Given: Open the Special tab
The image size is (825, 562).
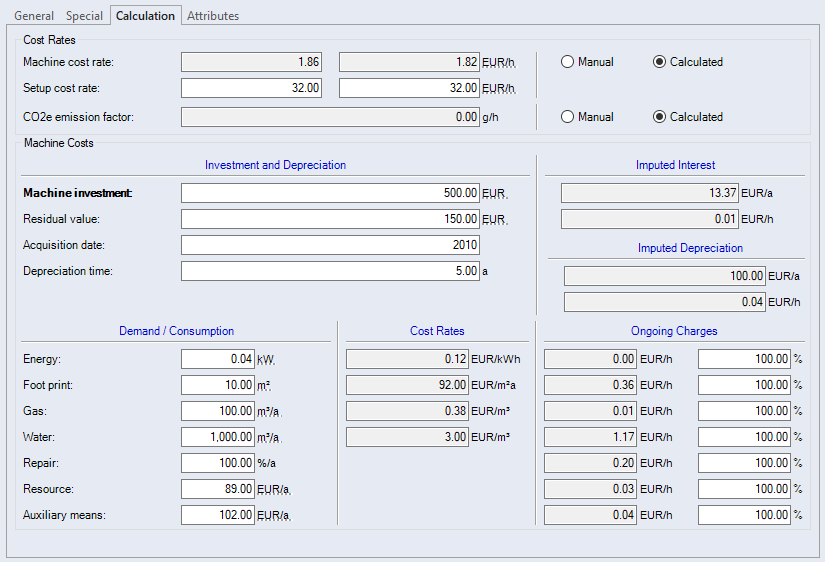Looking at the screenshot, I should click(x=84, y=16).
